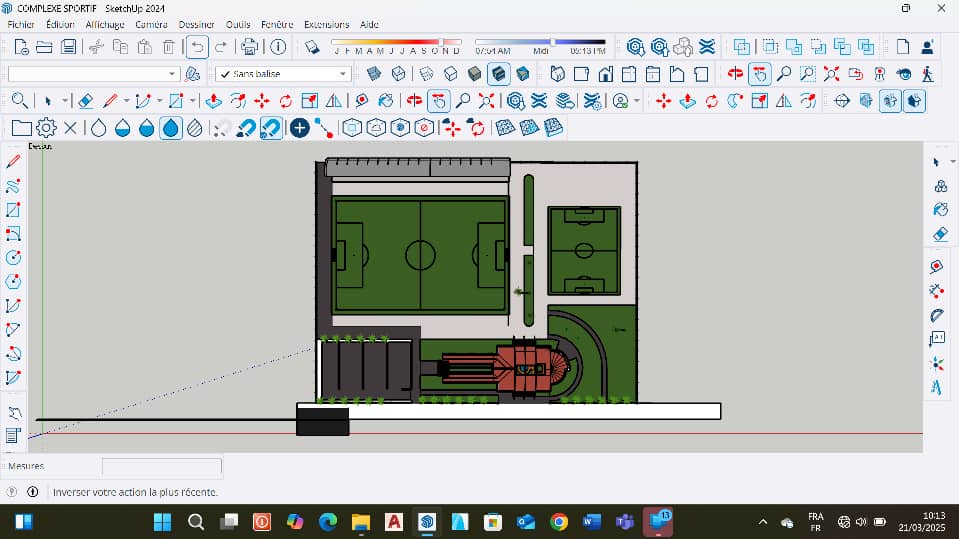Activate the Orbit camera tool
959x539 pixels.
coord(736,73)
